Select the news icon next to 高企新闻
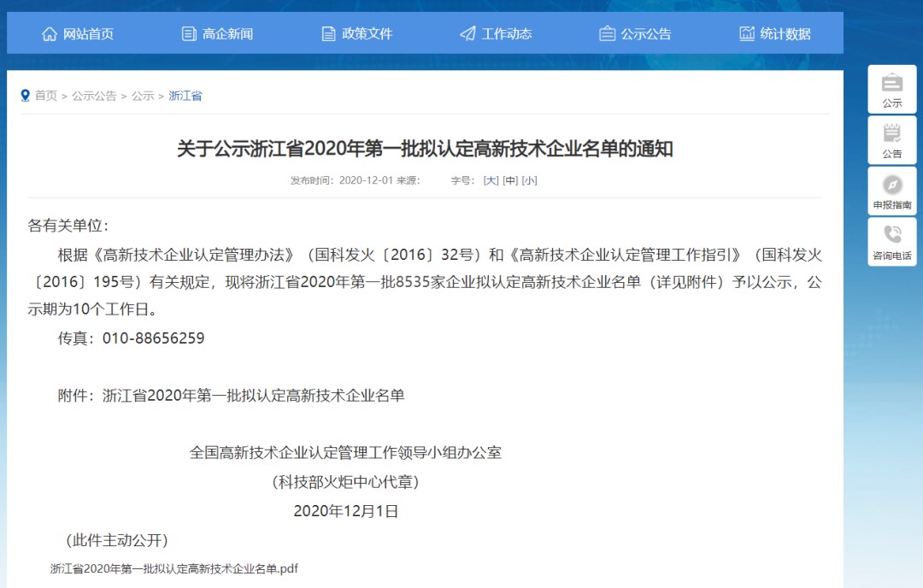Image resolution: width=923 pixels, height=588 pixels. pyautogui.click(x=187, y=33)
